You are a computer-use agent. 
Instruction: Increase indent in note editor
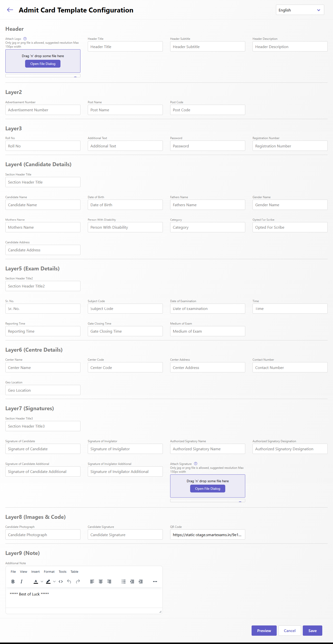point(141,582)
